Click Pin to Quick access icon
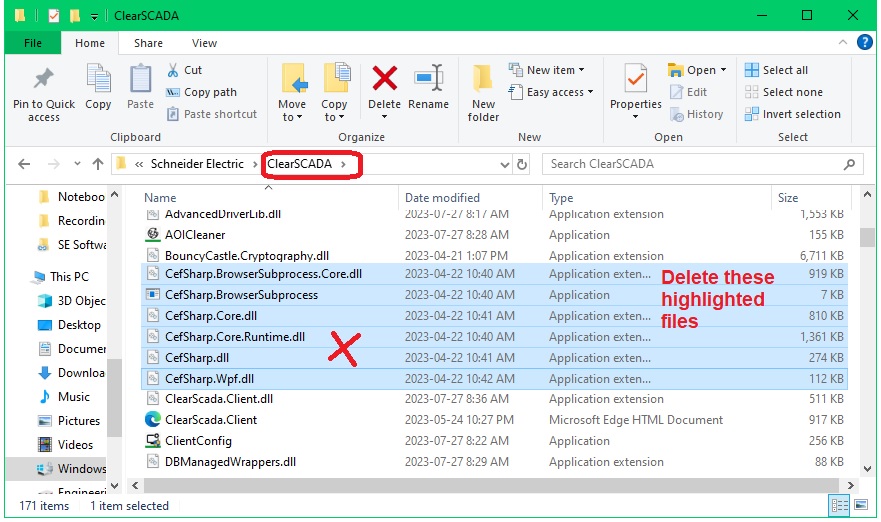The width and height of the screenshot is (881, 522). [44, 79]
